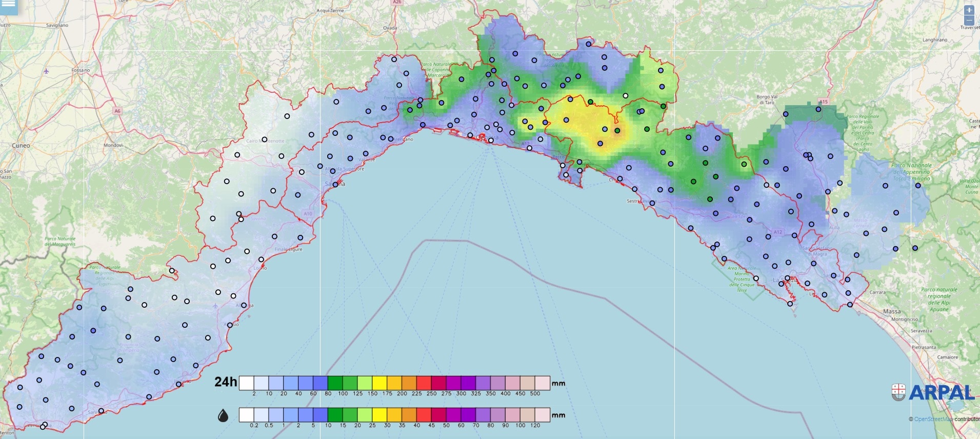Viewport: 980px width, 439px height.
Task: Click the Acqui Terme label
Action: [330, 10]
